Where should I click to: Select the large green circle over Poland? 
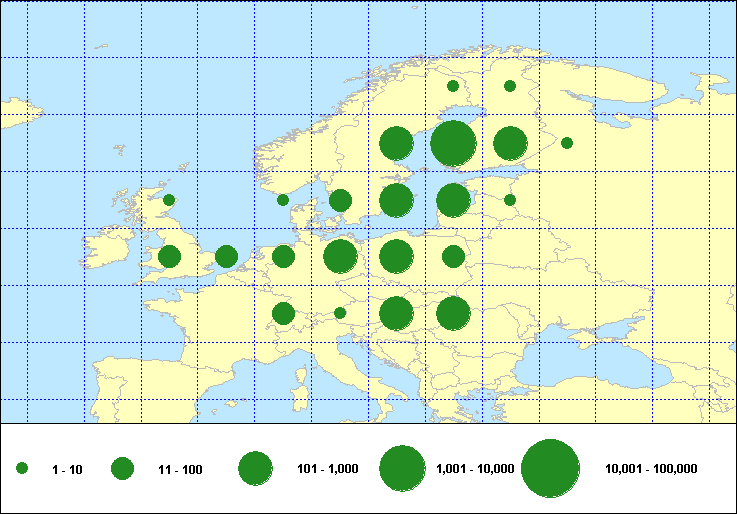(x=396, y=257)
